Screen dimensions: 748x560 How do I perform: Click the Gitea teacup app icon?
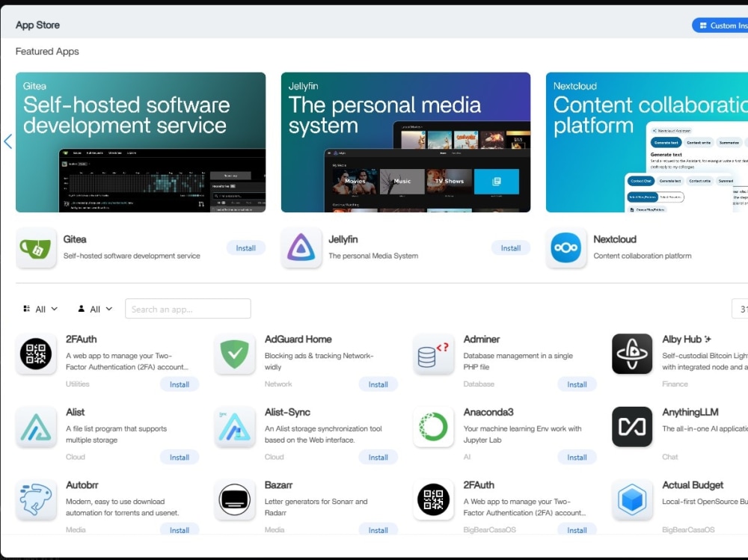point(36,247)
